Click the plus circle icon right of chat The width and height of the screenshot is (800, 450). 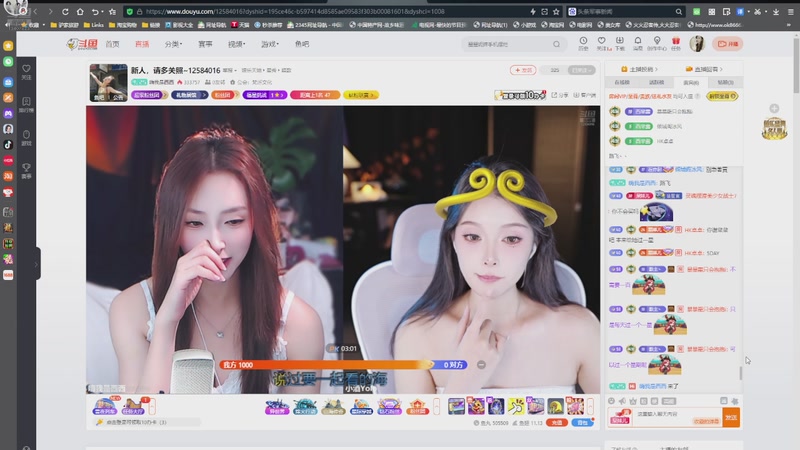pos(774,108)
